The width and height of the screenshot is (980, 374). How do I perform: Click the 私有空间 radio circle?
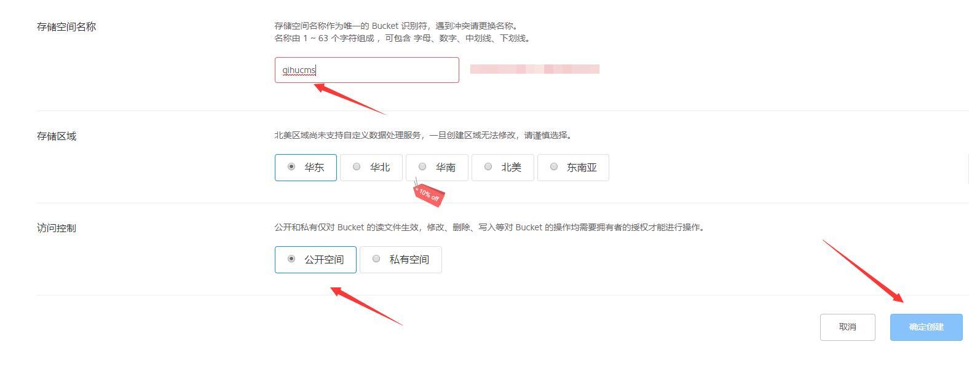(376, 259)
